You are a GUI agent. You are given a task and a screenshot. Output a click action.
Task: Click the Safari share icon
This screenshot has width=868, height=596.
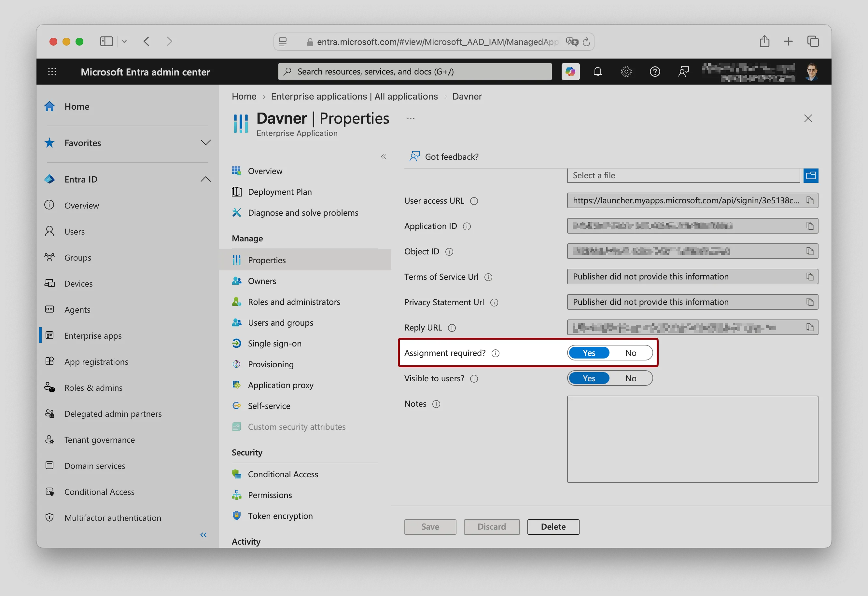764,41
